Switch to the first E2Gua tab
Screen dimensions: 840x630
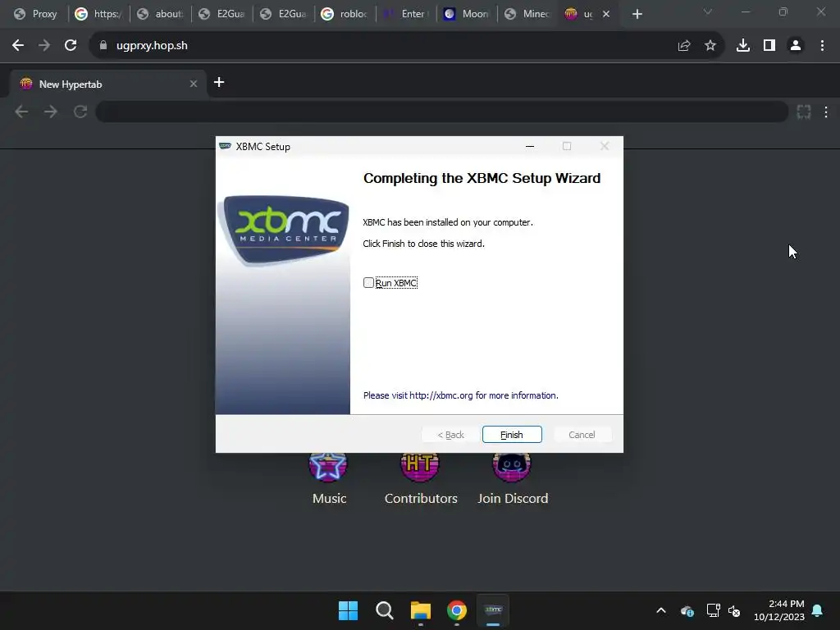(221, 14)
